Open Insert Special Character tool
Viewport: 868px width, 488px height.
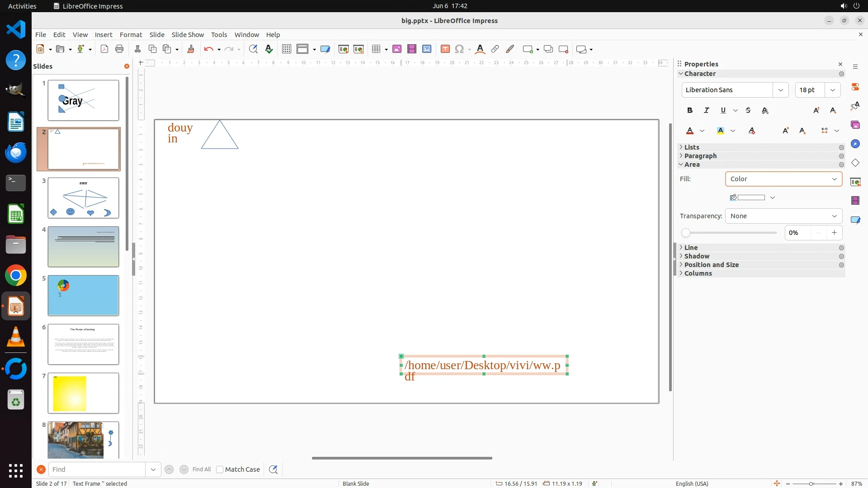point(459,49)
